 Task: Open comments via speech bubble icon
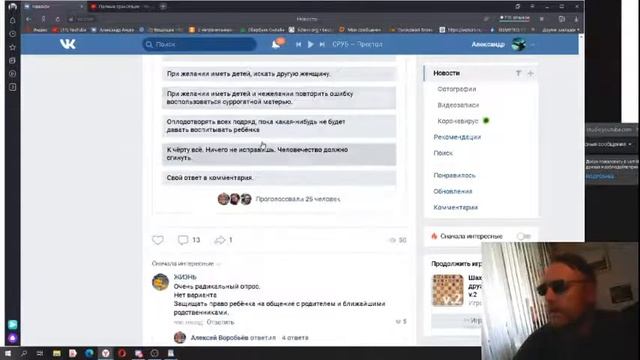[x=183, y=240]
